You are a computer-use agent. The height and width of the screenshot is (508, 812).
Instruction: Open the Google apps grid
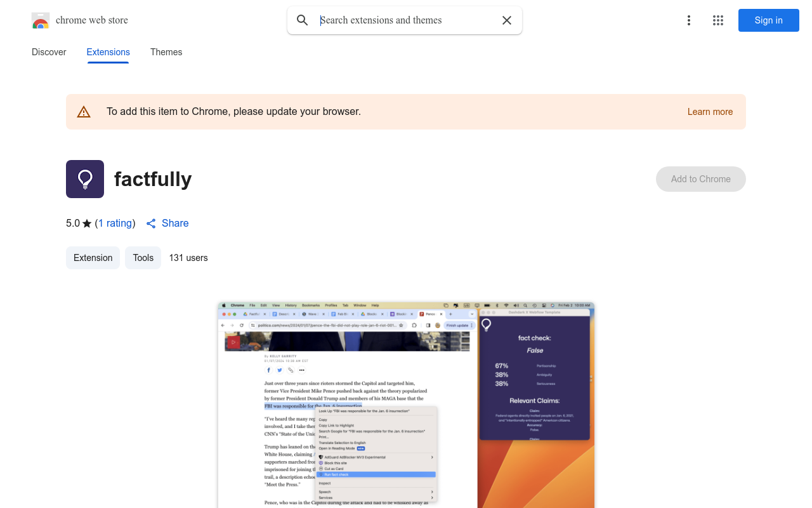[x=718, y=20]
